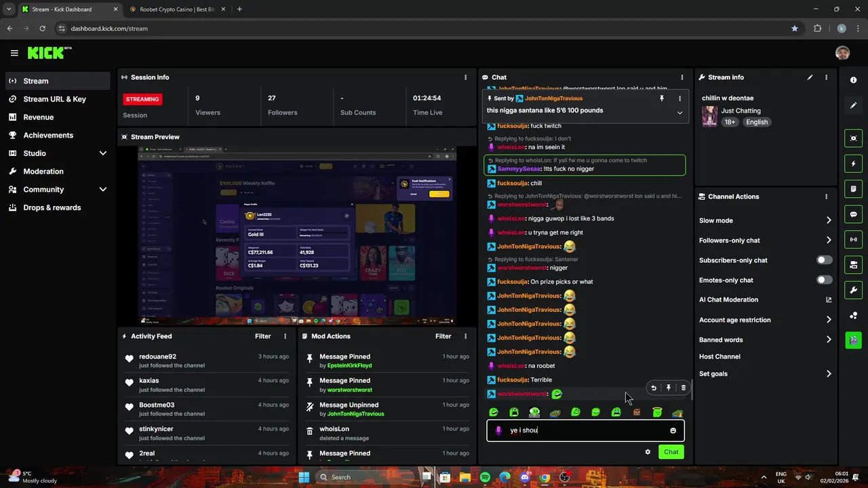Screen dimensions: 868x488
Task: Send message with green Chat button
Action: (671, 452)
